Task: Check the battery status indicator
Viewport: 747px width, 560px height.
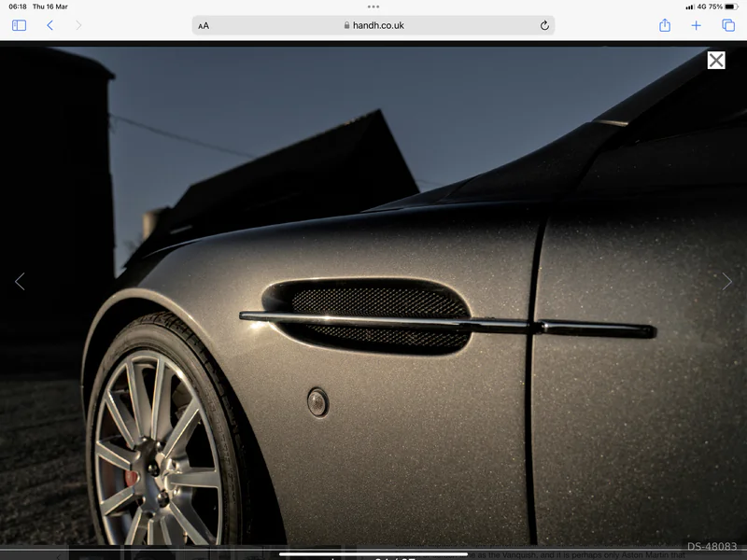Action: pos(731,7)
